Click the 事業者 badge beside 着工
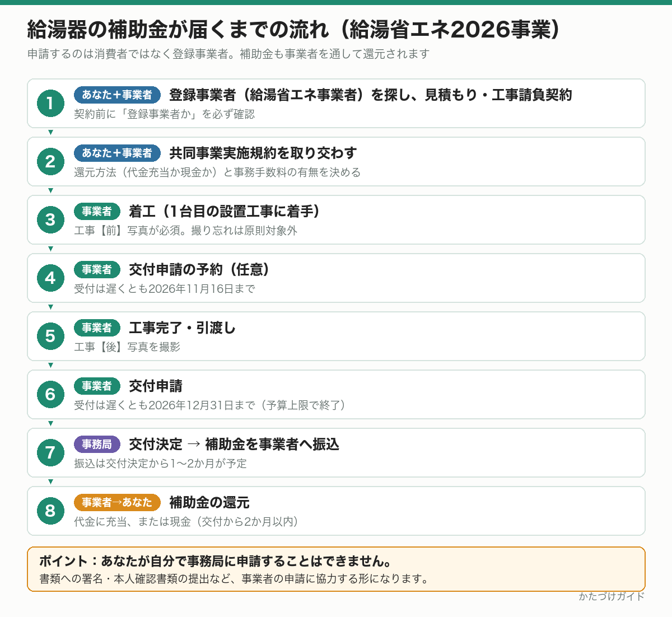 (97, 211)
